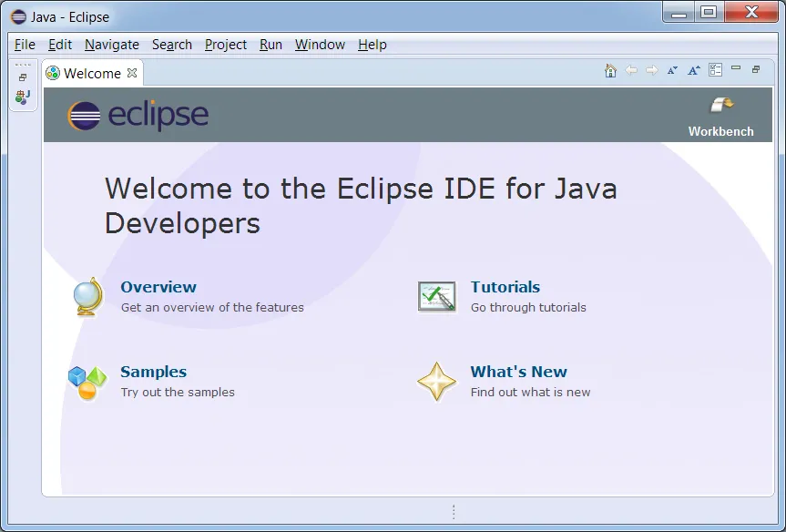Click the Eclipse logo in banner
The height and width of the screenshot is (532, 786).
[x=138, y=116]
